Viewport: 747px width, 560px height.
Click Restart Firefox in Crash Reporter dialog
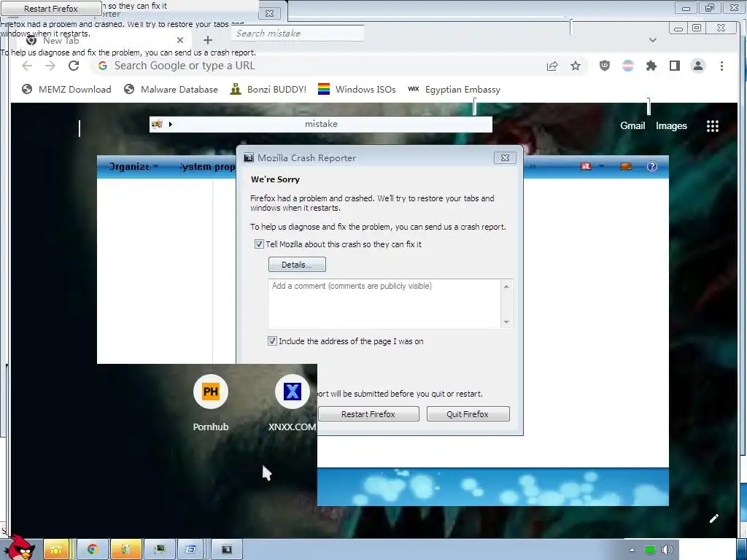pos(368,414)
